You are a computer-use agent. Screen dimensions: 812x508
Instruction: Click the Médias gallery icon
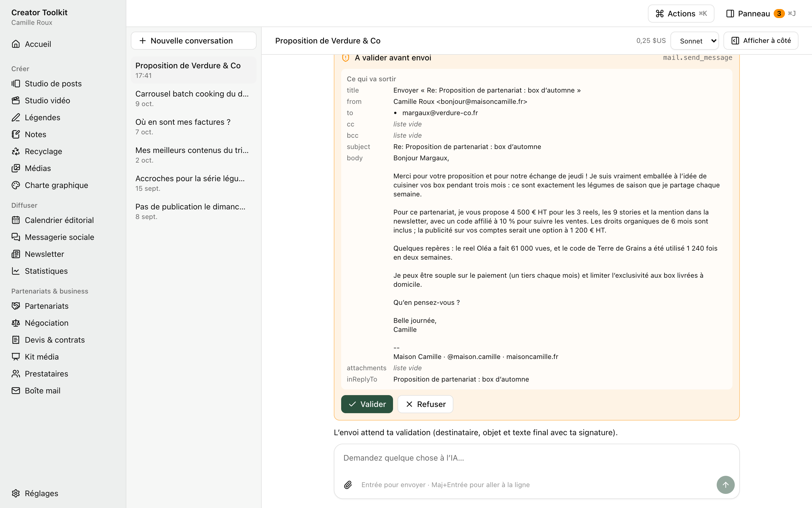[16, 168]
